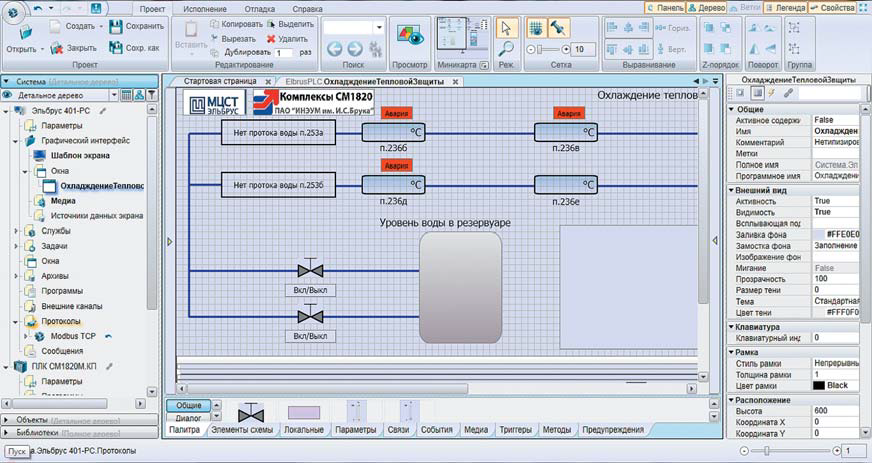The image size is (872, 463).
Task: Open the Детальное дерево dropdown
Action: point(113,96)
